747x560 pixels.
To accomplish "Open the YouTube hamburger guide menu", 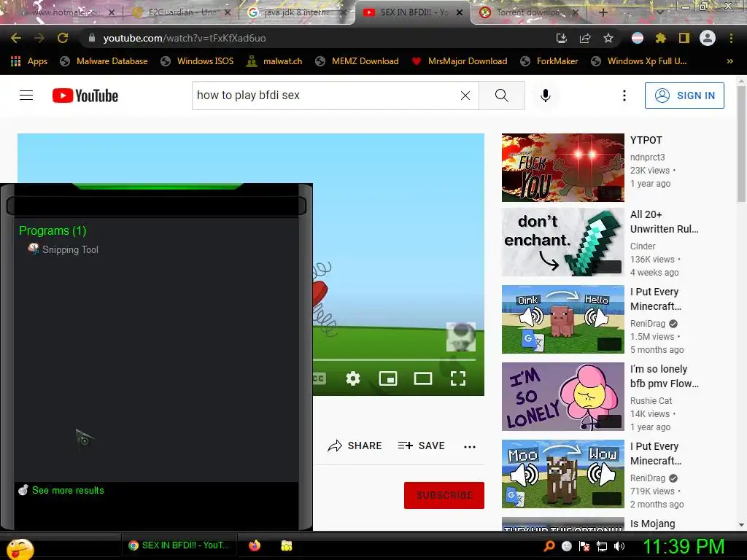I will pyautogui.click(x=26, y=96).
